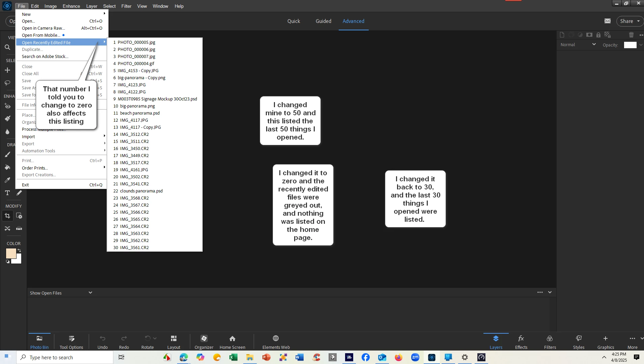The width and height of the screenshot is (644, 364).
Task: Open recent file big-panorama.png
Action: (155, 106)
